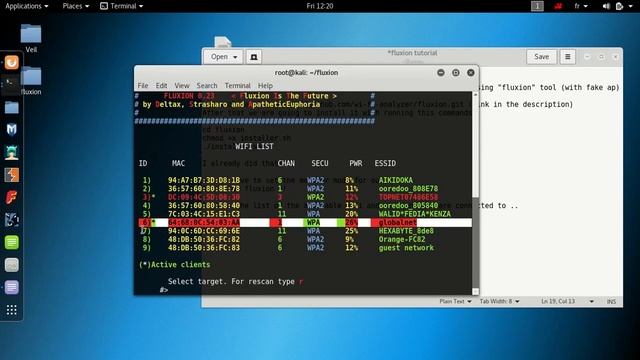The image size is (640, 360).
Task: Click the AIKIDOKA network row
Action: [304, 180]
